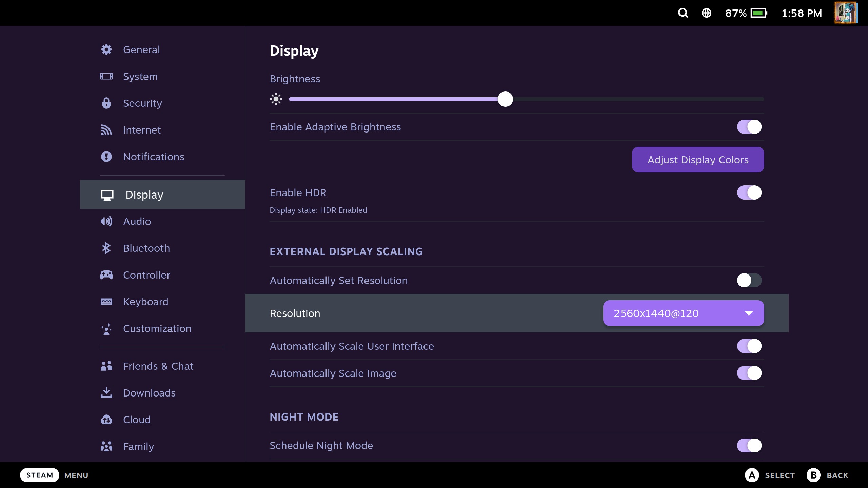
Task: Turn off Schedule Night Mode toggle
Action: coord(749,445)
